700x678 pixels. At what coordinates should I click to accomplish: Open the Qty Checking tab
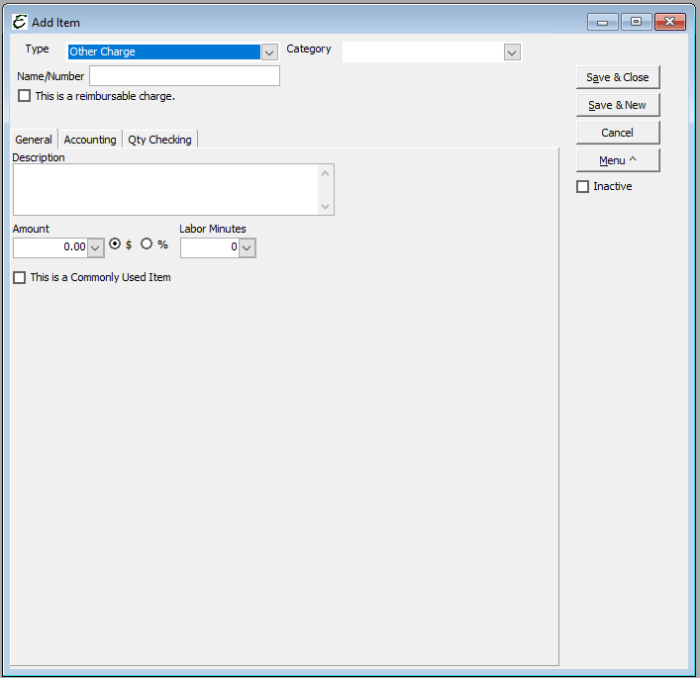(160, 140)
